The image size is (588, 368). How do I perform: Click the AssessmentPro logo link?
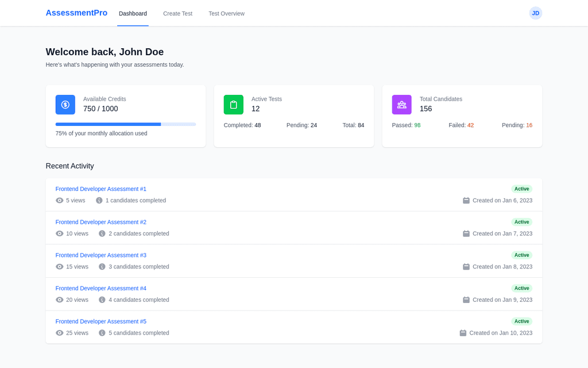(76, 13)
